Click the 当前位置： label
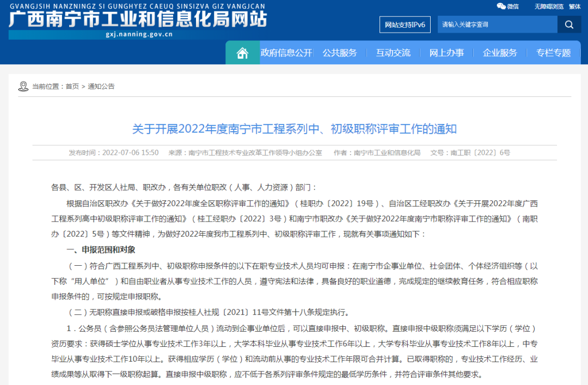The height and width of the screenshot is (385, 588). point(49,86)
